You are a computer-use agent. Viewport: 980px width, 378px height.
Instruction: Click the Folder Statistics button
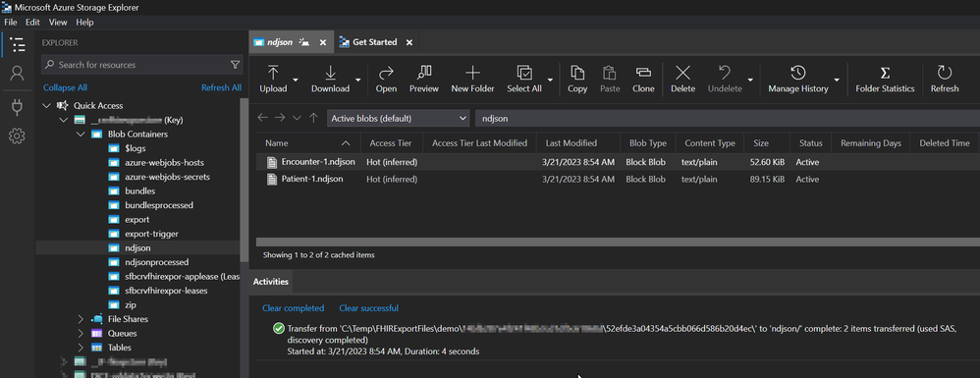(x=885, y=79)
